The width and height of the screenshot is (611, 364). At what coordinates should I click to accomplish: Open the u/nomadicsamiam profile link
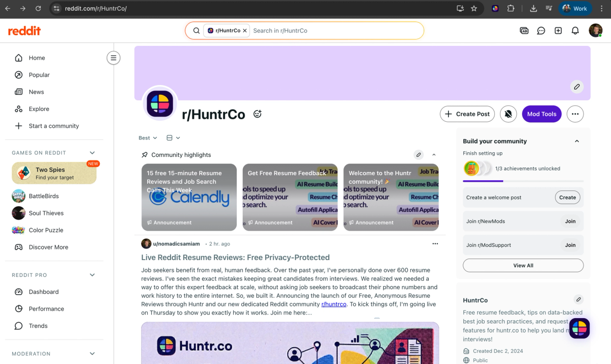tap(176, 244)
